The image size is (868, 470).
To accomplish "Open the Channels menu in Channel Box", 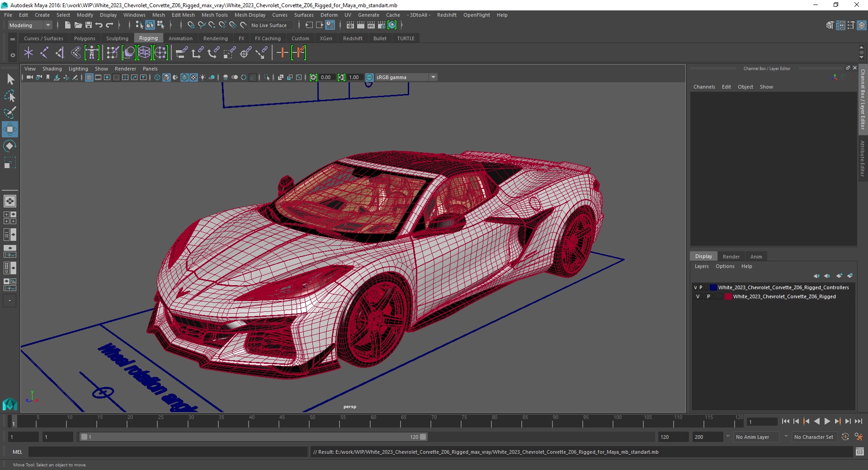I will (x=704, y=87).
